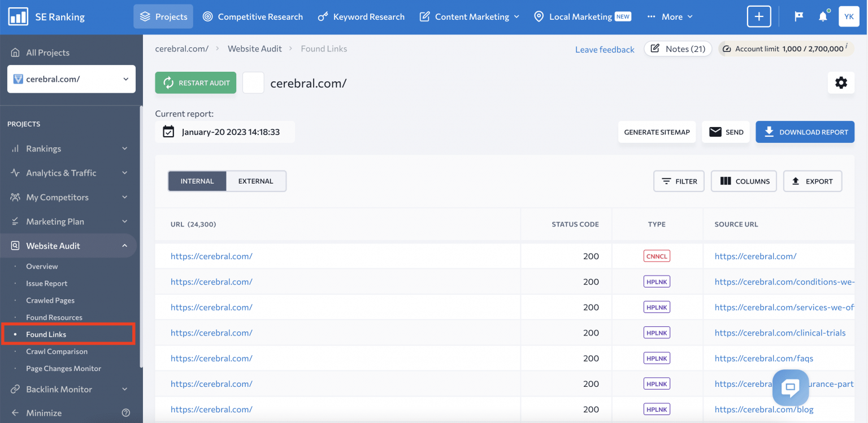
Task: Open the Crawl Comparison page
Action: click(x=57, y=351)
